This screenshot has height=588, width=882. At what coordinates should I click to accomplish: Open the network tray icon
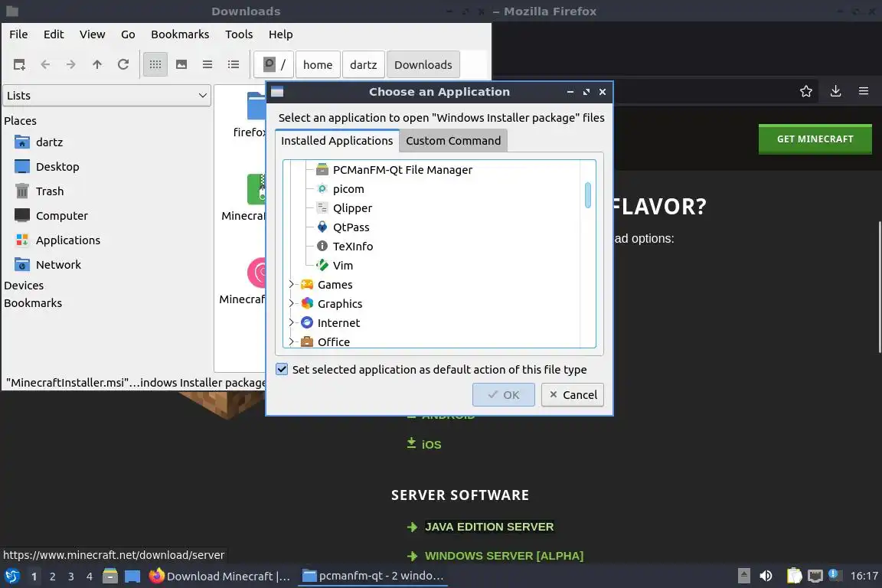[x=815, y=577]
